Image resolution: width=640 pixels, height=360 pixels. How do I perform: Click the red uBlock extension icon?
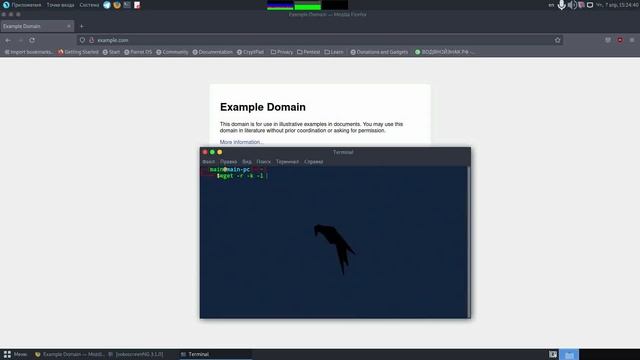point(620,40)
